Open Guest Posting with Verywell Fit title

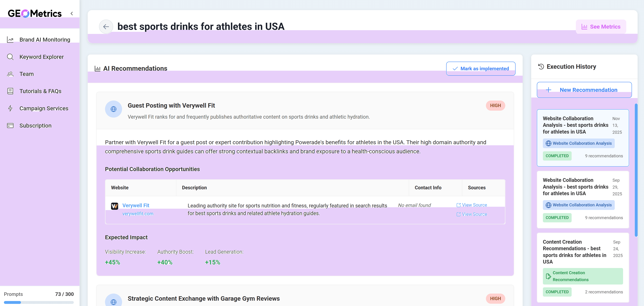pyautogui.click(x=171, y=106)
